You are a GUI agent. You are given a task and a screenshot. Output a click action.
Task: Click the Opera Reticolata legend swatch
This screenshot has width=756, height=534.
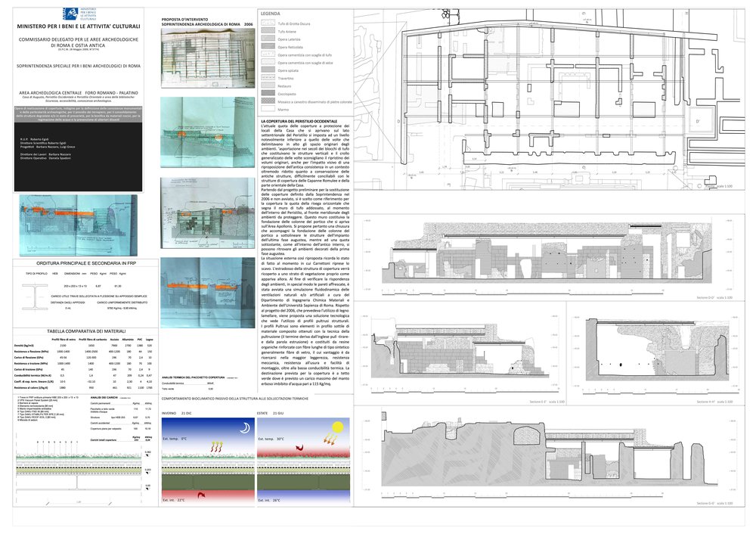(268, 47)
